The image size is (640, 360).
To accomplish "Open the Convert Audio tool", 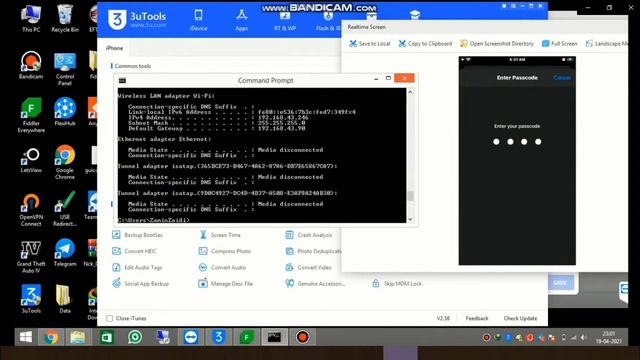I will pos(222,268).
